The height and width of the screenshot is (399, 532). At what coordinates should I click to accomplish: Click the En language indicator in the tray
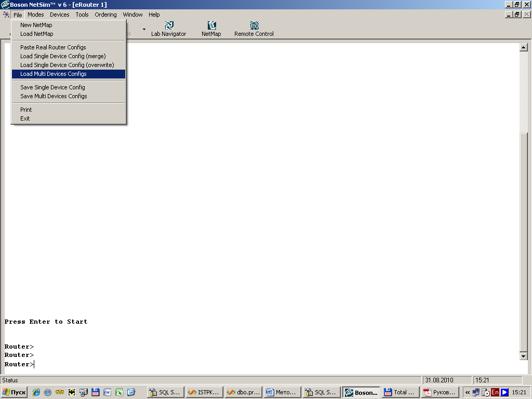pos(495,392)
